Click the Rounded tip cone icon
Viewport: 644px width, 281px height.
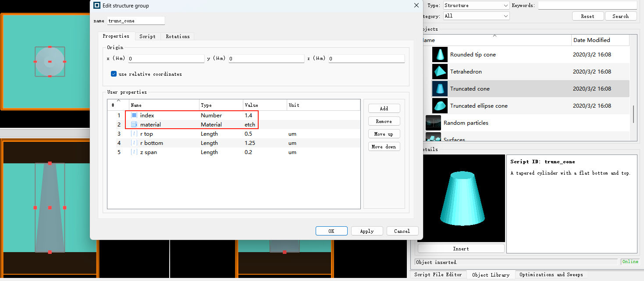pyautogui.click(x=440, y=55)
